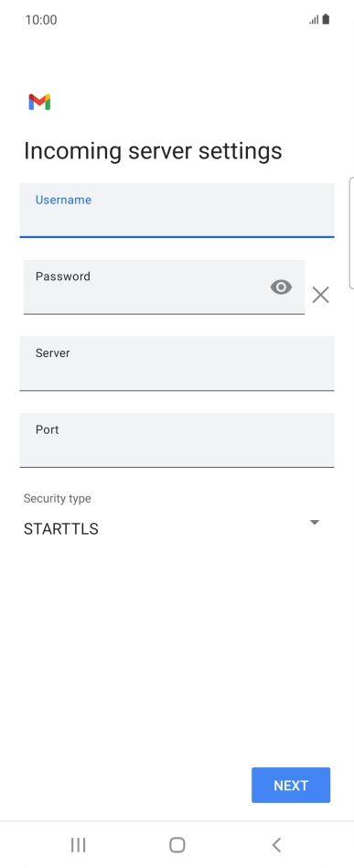Select the Port input field
Screen dimensions: 354x868
177,440
